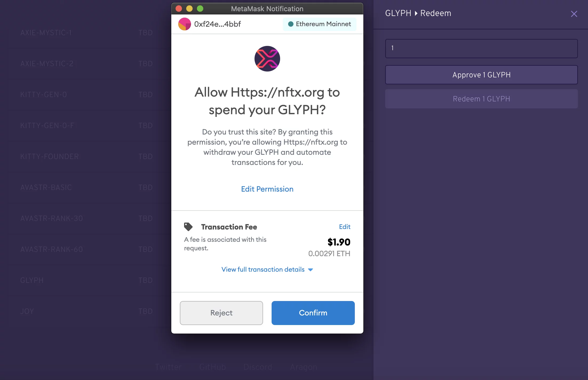This screenshot has height=380, width=588.
Task: Click the NFTX logo icon
Action: coord(267,59)
